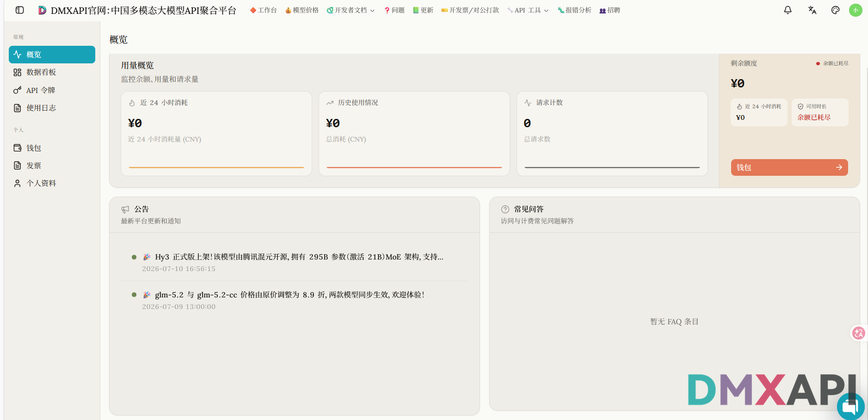Click the 2026-07-09 13:00:00 timestamp
This screenshot has width=868, height=420.
click(x=179, y=307)
